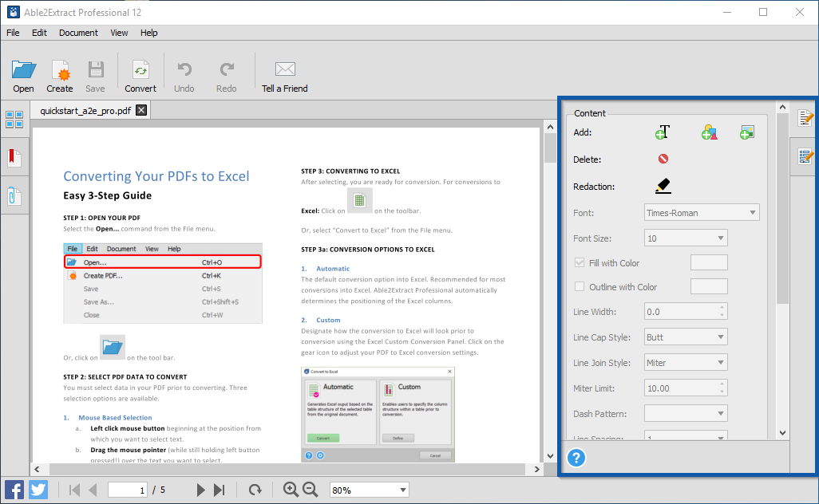Screen dimensions: 819x504
Task: Open the Edit menu
Action: [39, 33]
